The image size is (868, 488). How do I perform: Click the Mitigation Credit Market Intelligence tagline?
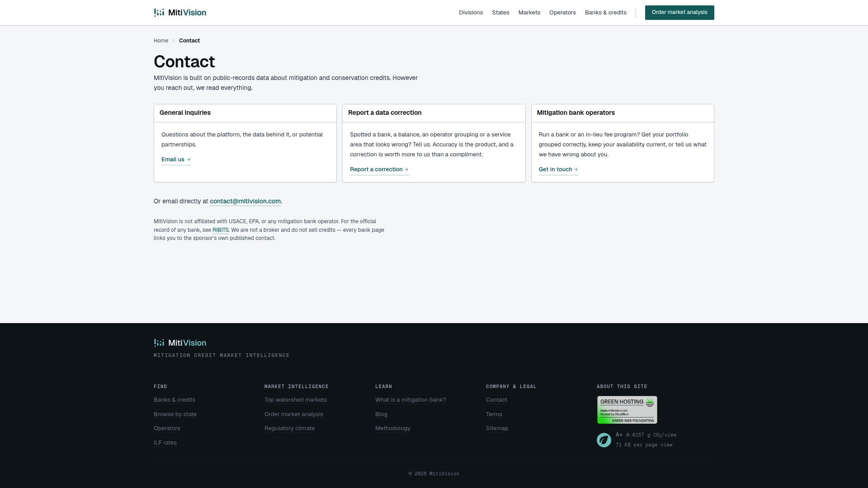(222, 356)
